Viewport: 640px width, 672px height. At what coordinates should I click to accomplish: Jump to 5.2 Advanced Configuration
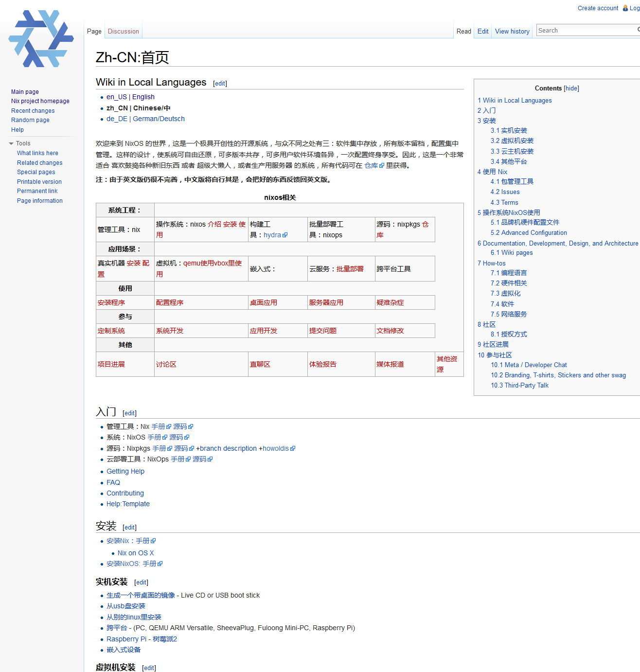(x=529, y=233)
